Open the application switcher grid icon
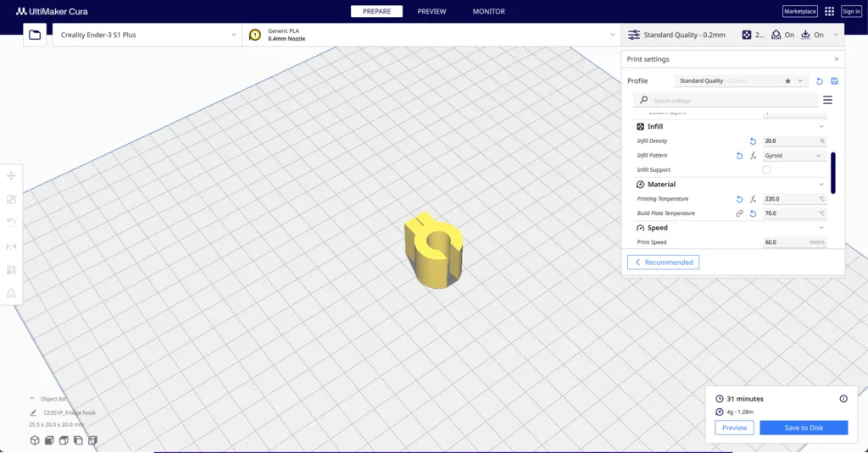The height and width of the screenshot is (453, 868). pos(829,11)
